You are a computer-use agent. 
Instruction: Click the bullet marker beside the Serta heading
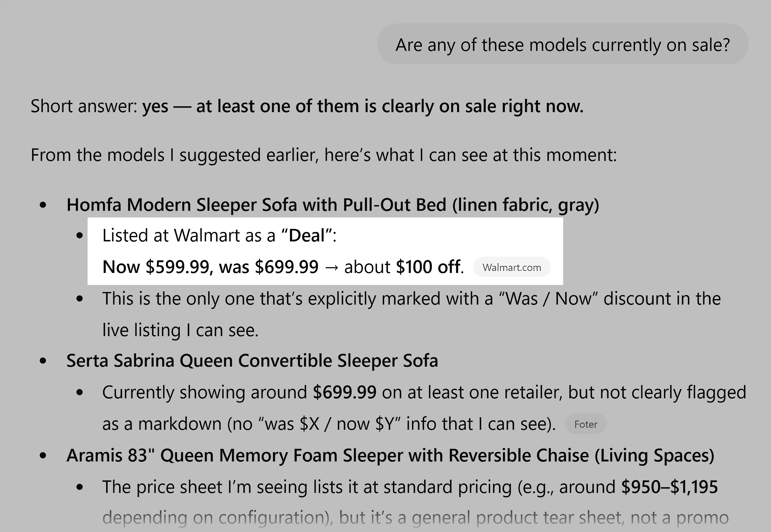click(x=43, y=361)
